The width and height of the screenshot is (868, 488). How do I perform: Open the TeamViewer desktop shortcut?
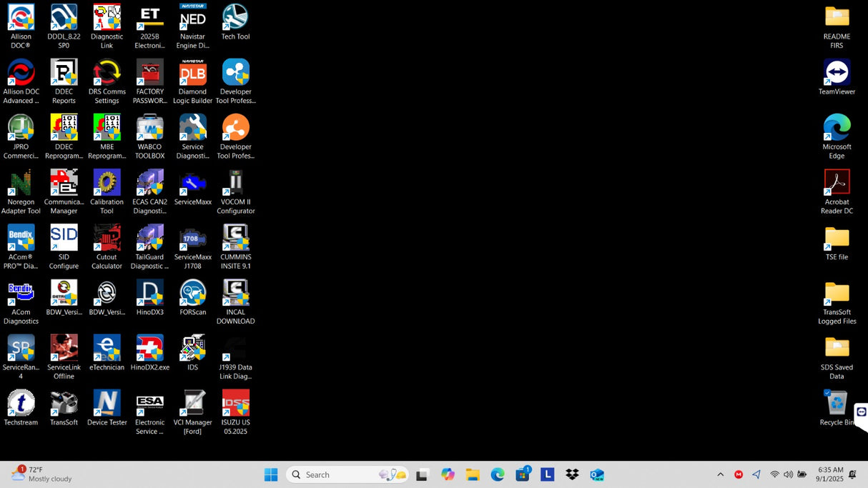point(837,73)
